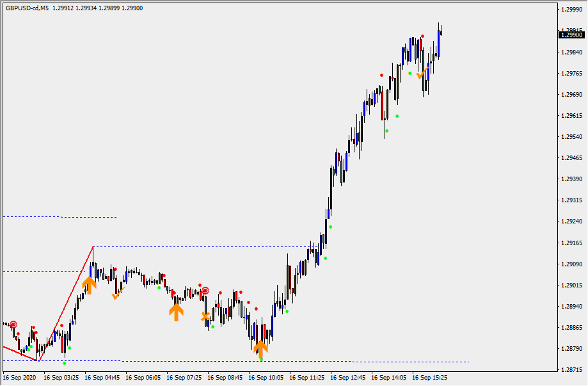Image resolution: width=588 pixels, height=386 pixels.
Task: Click the orange X cross marker
Action: pyautogui.click(x=205, y=316)
